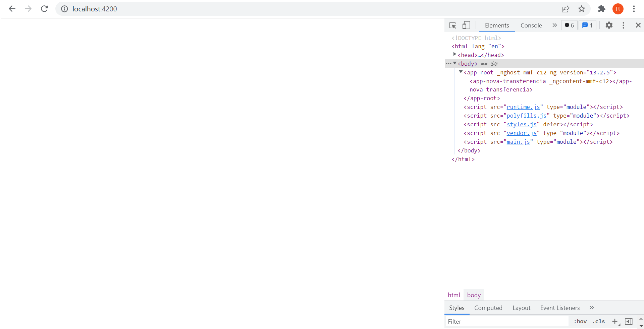
Task: Select the DOCTYPE html line
Action: coord(476,38)
